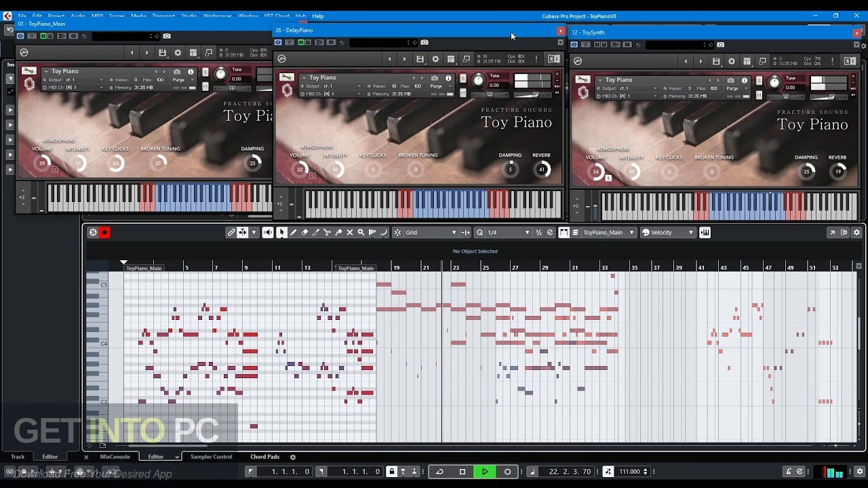This screenshot has width=868, height=488.
Task: Open key editor setup gear icon
Action: 856,232
